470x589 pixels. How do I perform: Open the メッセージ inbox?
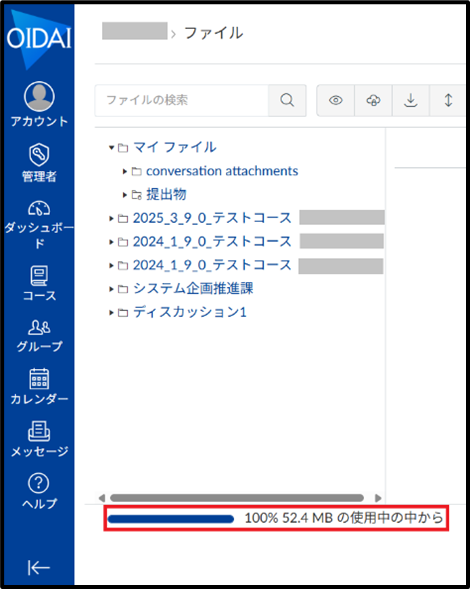39,439
